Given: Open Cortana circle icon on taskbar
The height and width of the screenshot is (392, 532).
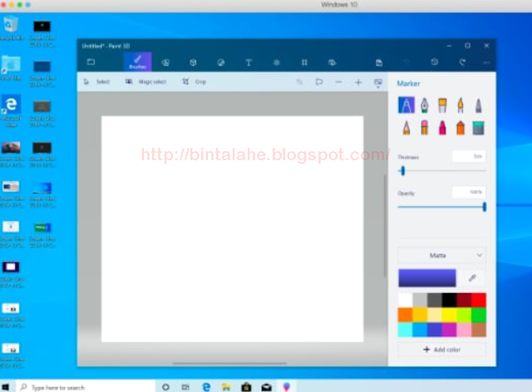Looking at the screenshot, I should [165, 387].
